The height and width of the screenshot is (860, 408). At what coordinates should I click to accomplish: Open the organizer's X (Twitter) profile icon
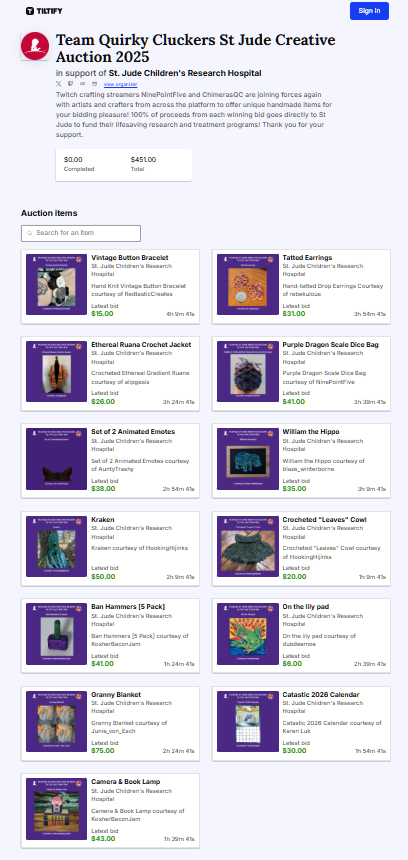59,84
